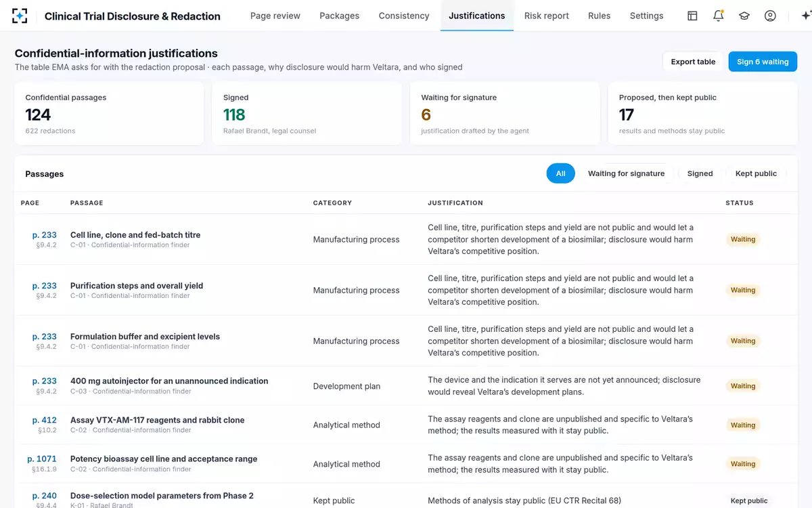
Task: Select the Justifications tab
Action: pyautogui.click(x=477, y=16)
